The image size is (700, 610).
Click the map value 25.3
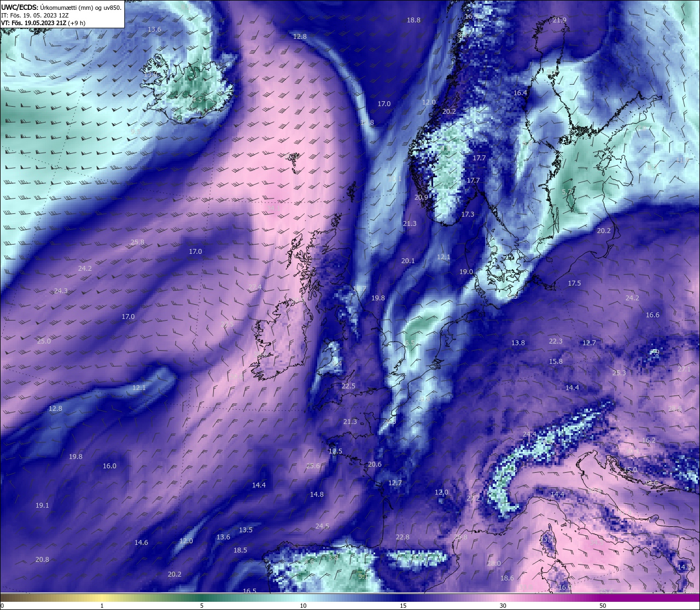click(619, 373)
